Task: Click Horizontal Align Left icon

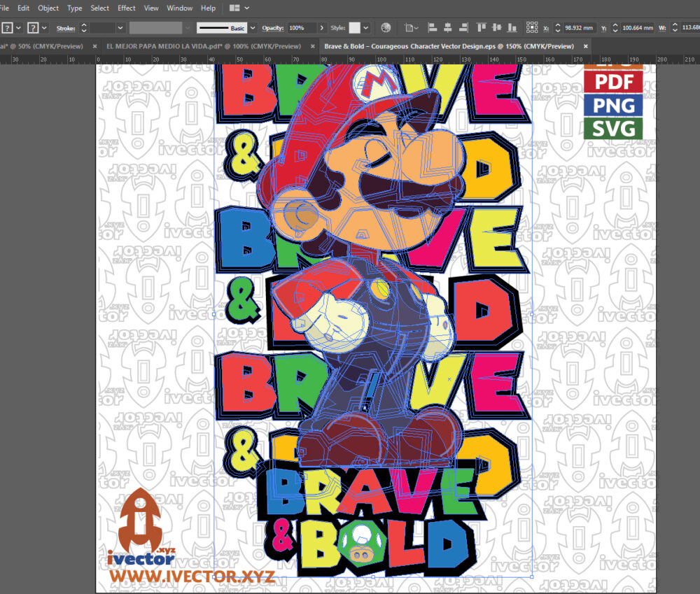Action: [x=432, y=28]
